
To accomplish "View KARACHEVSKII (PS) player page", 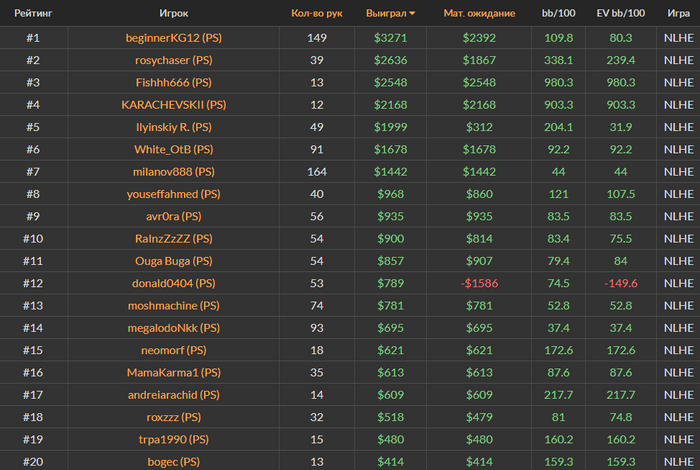I will point(173,104).
